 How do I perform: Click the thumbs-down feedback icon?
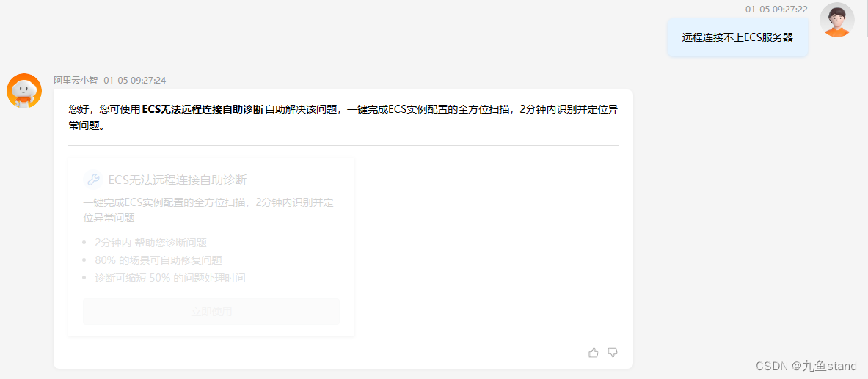[612, 353]
